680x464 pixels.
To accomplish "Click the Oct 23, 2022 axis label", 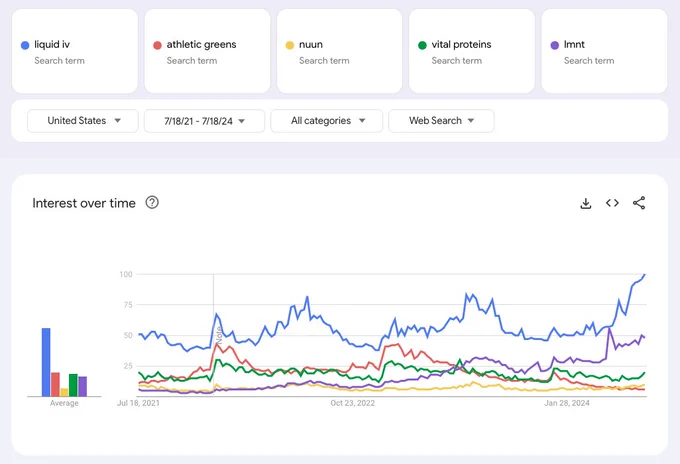I will [353, 403].
